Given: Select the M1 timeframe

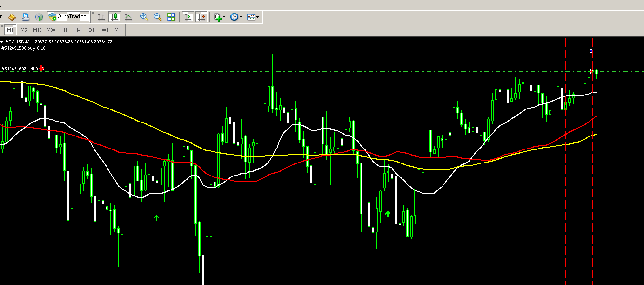Looking at the screenshot, I should [10, 30].
